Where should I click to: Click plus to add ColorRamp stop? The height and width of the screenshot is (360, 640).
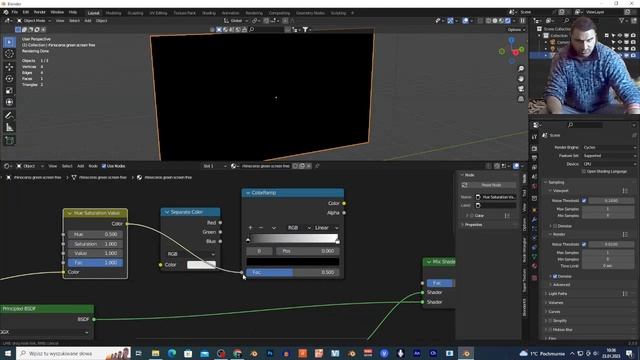point(250,228)
